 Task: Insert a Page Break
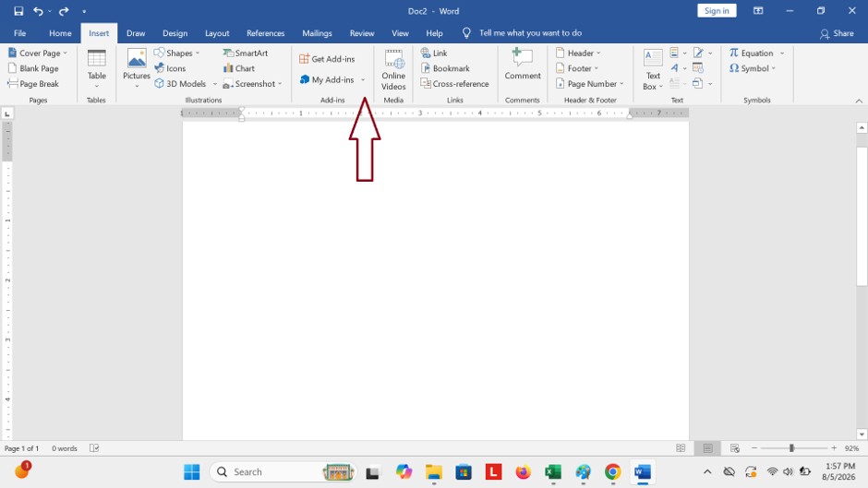(33, 84)
